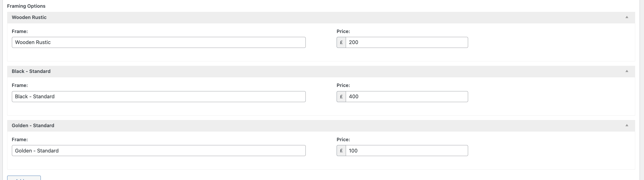
Task: Select the price field showing 100
Action: 407,151
